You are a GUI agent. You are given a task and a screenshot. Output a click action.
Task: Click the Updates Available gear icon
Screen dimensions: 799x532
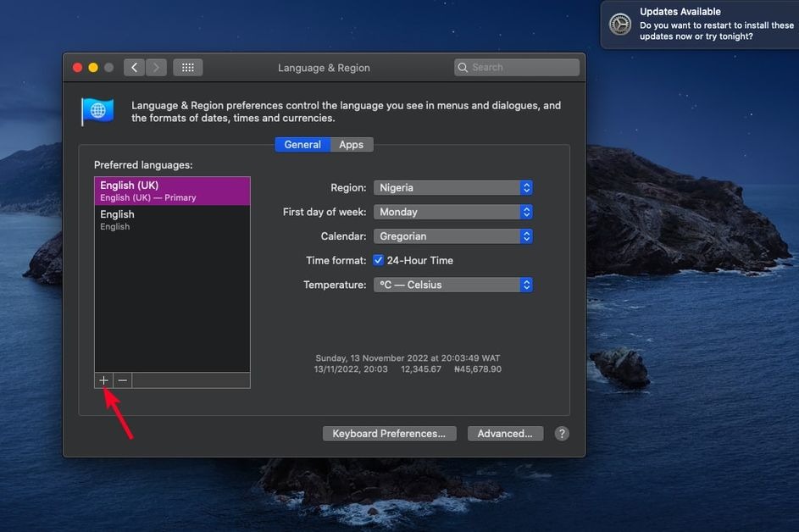pyautogui.click(x=620, y=25)
